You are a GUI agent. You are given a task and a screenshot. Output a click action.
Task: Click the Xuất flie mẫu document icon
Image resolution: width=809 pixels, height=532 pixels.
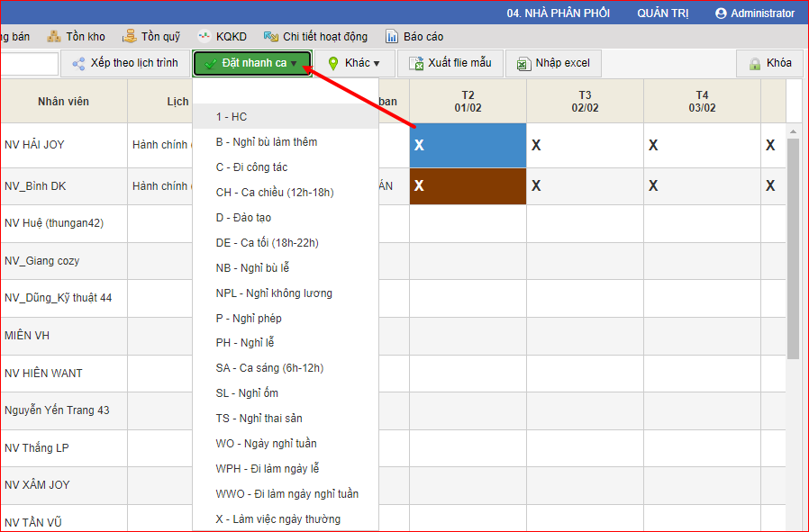coord(416,63)
